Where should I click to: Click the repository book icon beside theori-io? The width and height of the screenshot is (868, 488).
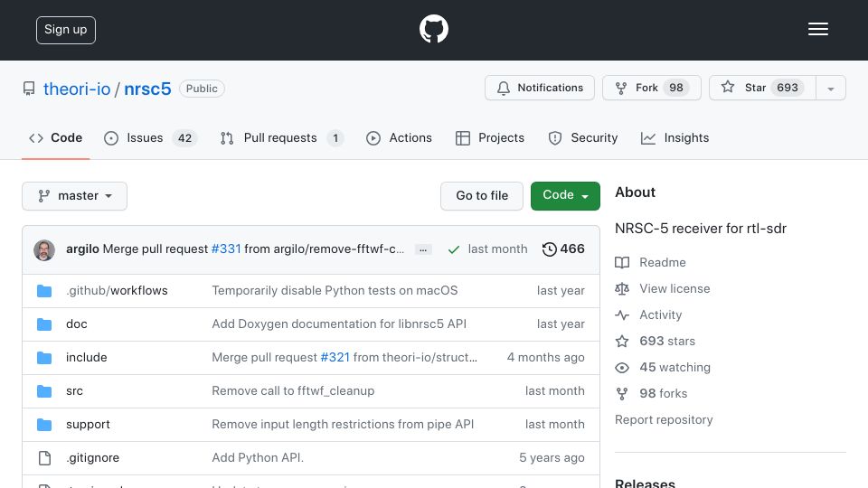click(x=29, y=89)
